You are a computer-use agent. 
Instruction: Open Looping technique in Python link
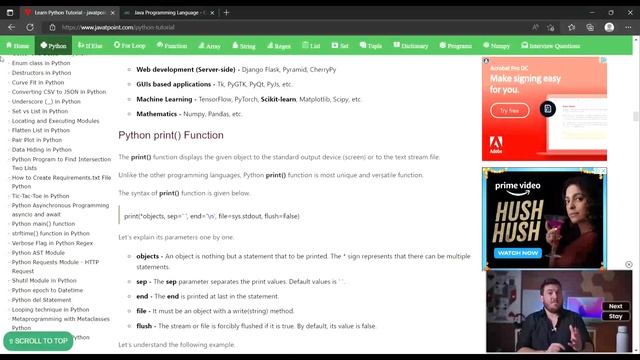pos(50,309)
